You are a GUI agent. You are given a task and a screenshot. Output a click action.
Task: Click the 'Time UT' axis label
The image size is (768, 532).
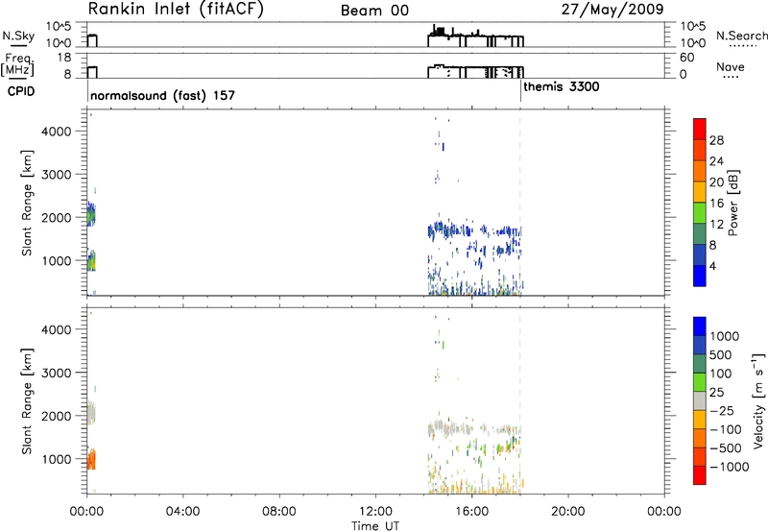click(x=375, y=526)
